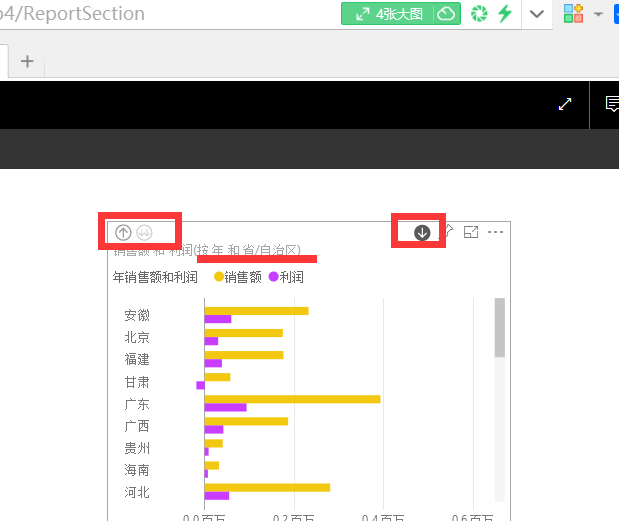Viewport: 619px width, 521px height.
Task: Open focus mode for the chart
Action: 471,232
